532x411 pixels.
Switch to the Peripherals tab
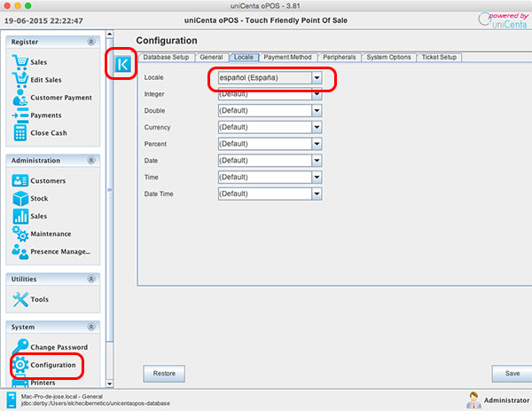tap(340, 57)
